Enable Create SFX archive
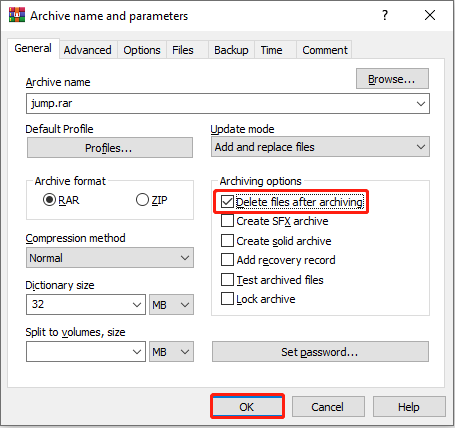The height and width of the screenshot is (428, 455). 227,221
